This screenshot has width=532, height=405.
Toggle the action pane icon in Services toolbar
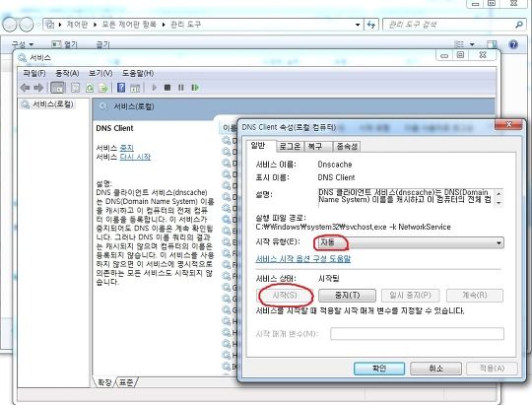(x=135, y=88)
